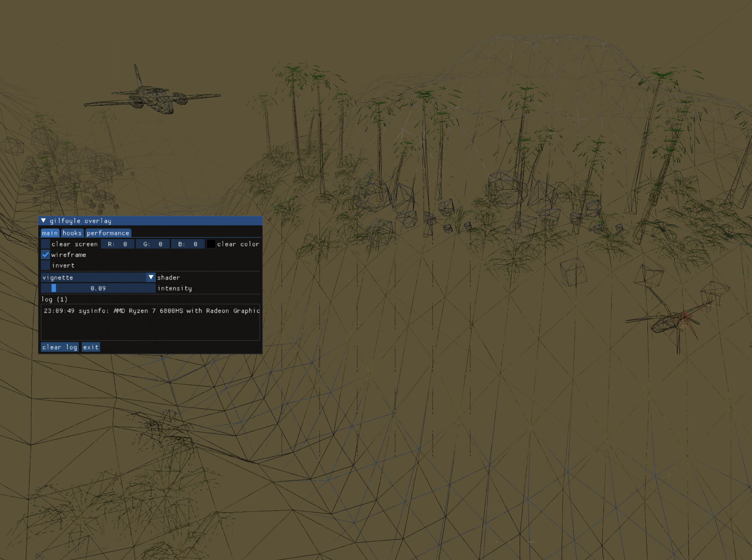Disable the wireframe checkbox
This screenshot has width=752, height=560.
point(45,255)
